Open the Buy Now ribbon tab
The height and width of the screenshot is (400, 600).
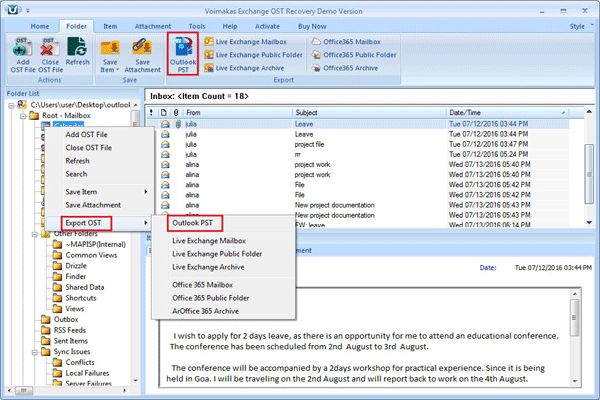click(312, 26)
